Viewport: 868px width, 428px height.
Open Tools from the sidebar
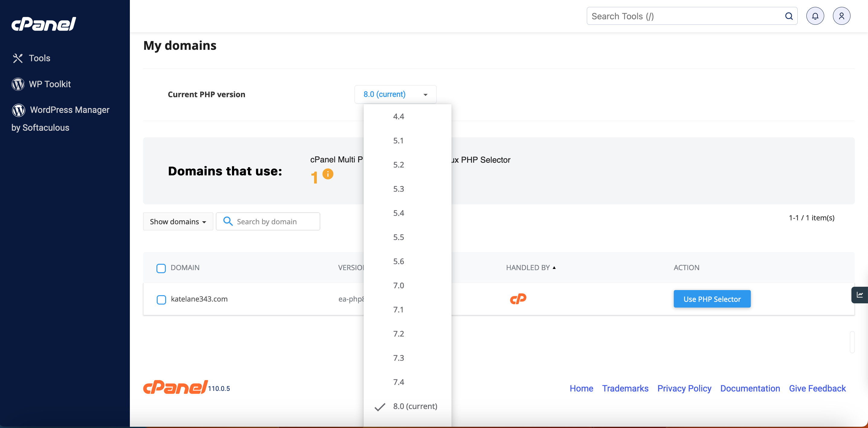[31, 58]
